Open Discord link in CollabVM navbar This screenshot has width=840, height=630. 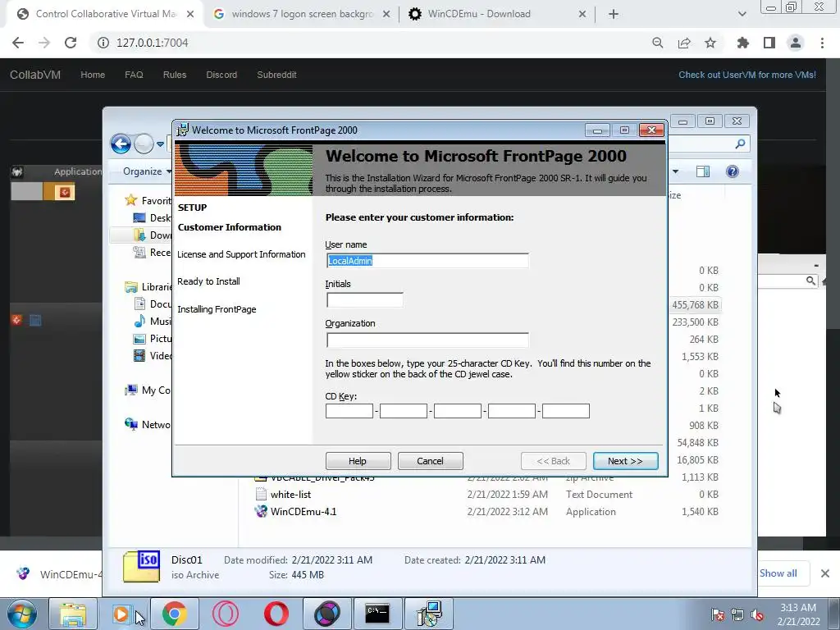(x=221, y=75)
